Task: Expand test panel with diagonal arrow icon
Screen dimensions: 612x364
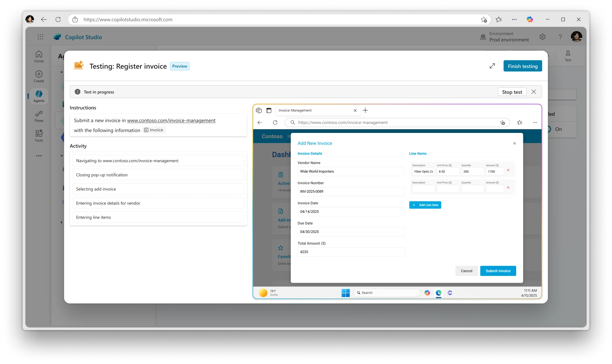Action: coord(492,66)
